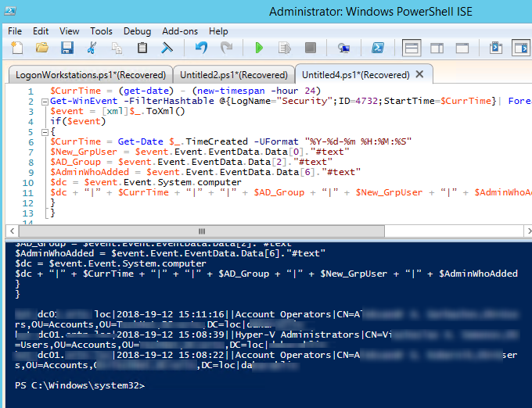Undo the last edit

click(x=201, y=48)
